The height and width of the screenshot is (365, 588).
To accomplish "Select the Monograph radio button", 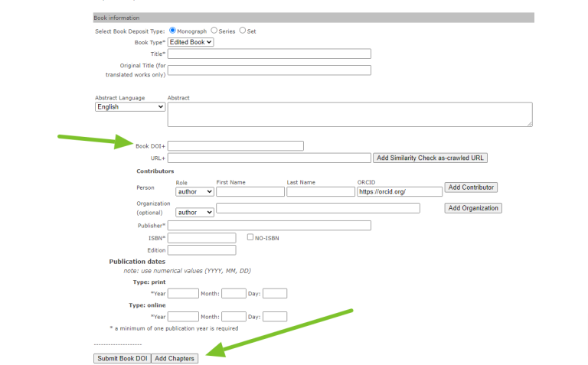I will (x=172, y=31).
